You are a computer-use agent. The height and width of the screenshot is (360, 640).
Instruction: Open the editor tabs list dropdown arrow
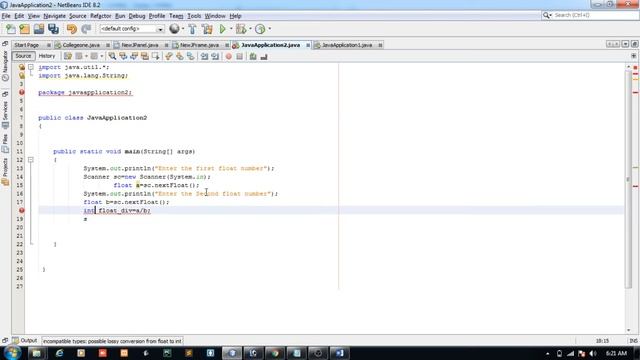click(x=625, y=44)
